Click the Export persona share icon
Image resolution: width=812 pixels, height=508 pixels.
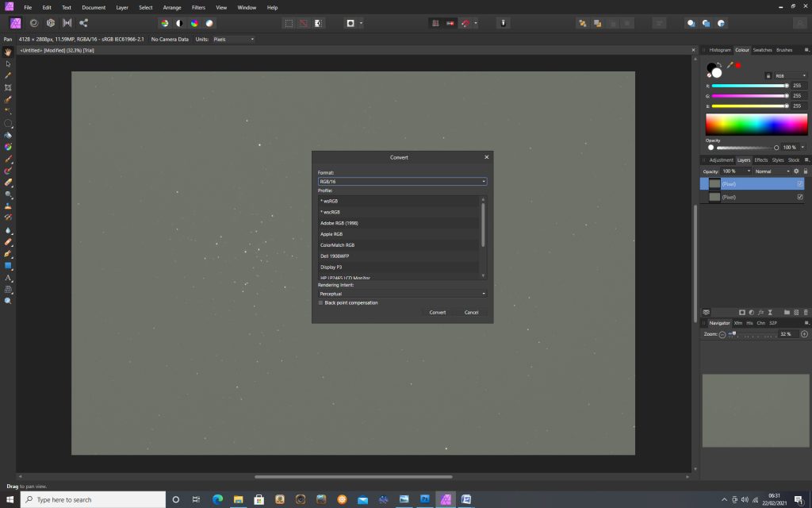(x=84, y=23)
